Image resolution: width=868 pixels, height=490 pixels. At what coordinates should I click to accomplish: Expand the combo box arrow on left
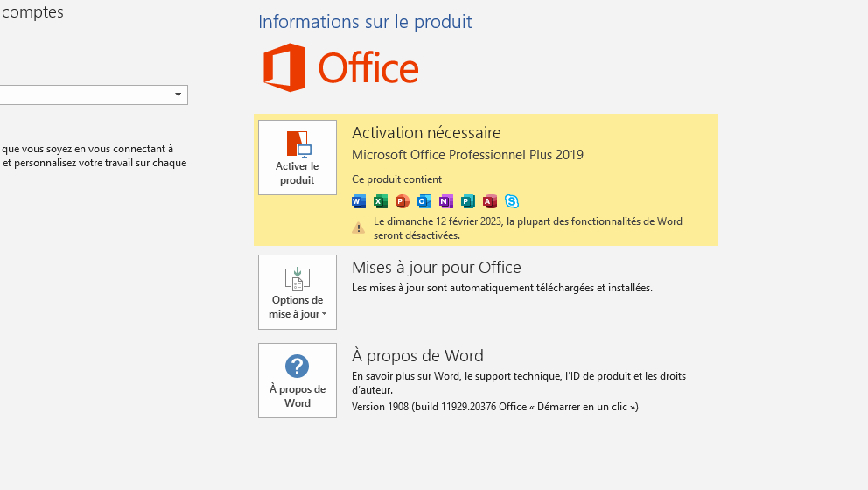178,94
